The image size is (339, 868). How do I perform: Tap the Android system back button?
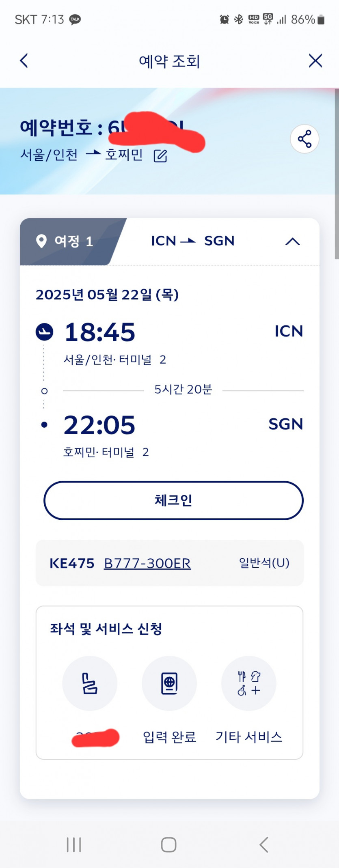click(264, 845)
